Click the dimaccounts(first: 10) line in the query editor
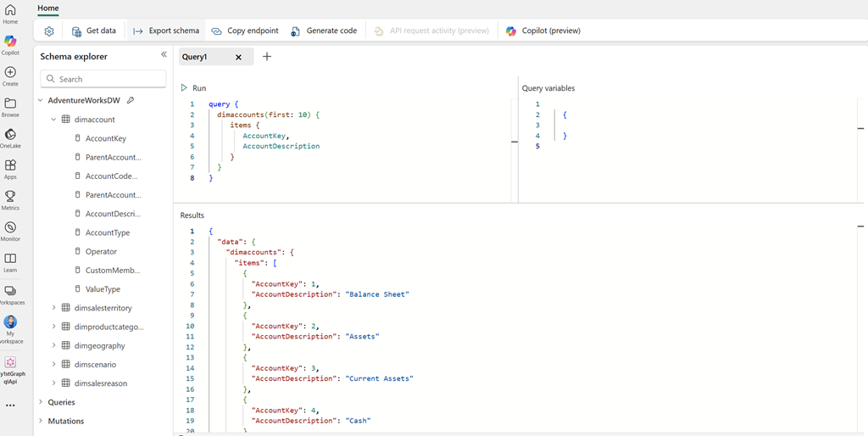868x436 pixels. (x=269, y=115)
